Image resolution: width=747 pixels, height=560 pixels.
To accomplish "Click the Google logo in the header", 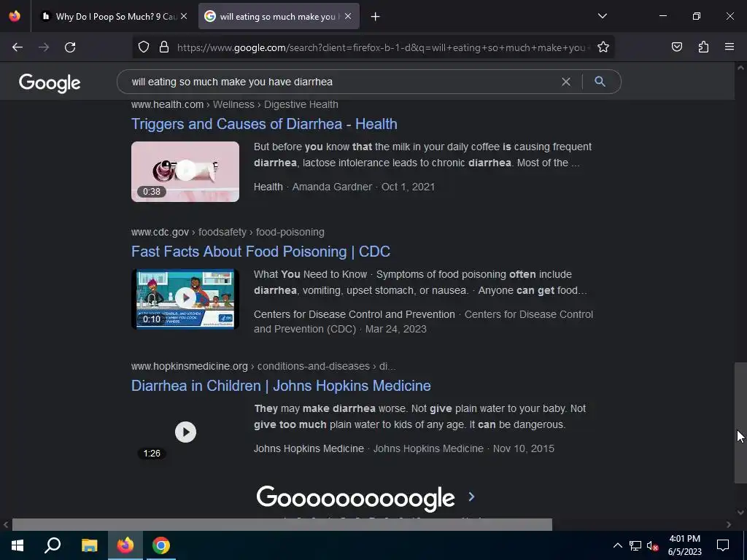I will 50,83.
